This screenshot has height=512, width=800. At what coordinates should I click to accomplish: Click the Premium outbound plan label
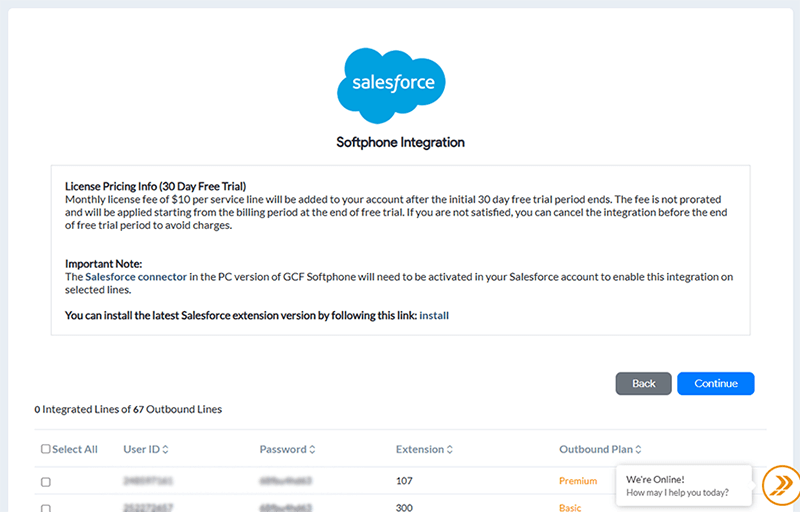click(x=578, y=481)
